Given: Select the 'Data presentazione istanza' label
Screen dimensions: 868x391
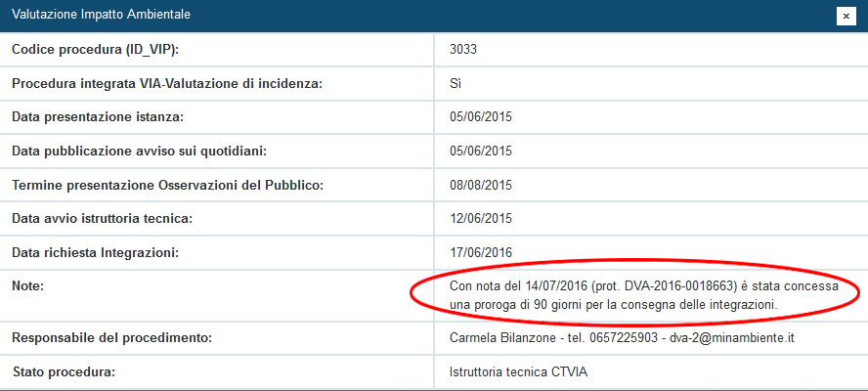Looking at the screenshot, I should pos(98,117).
